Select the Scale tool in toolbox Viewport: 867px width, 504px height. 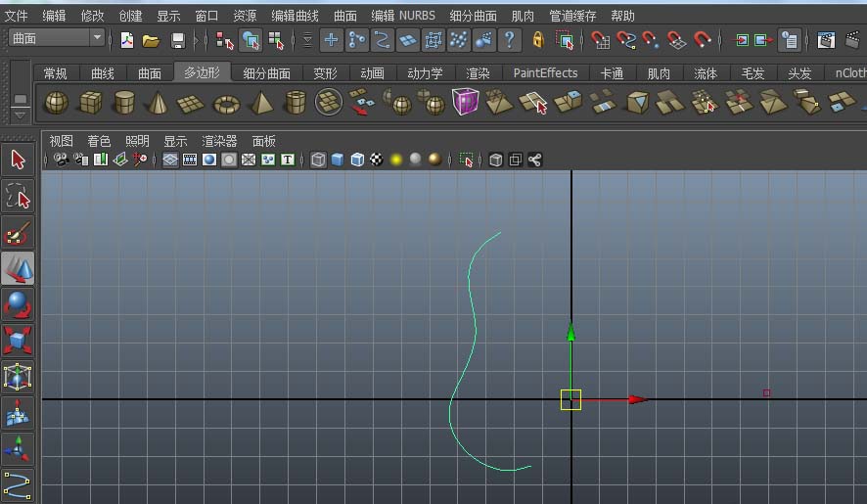[x=18, y=341]
